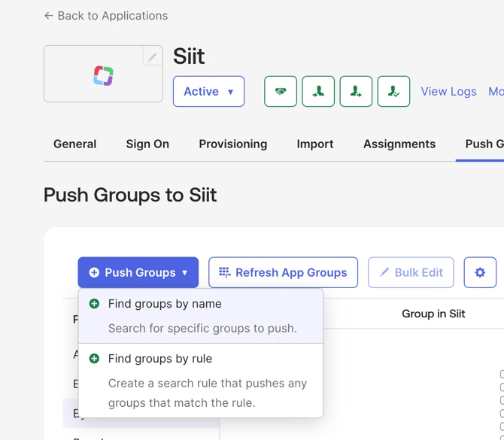Switch to the Import tab

pyautogui.click(x=315, y=144)
